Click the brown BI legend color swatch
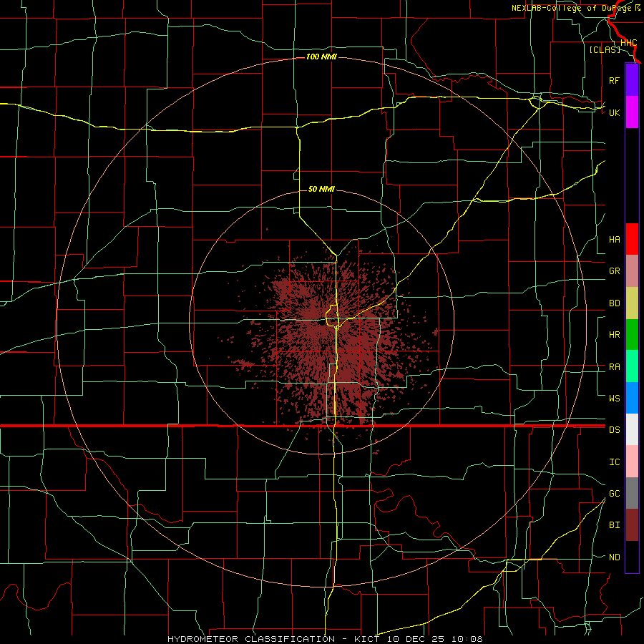644x644 pixels. coord(632,525)
